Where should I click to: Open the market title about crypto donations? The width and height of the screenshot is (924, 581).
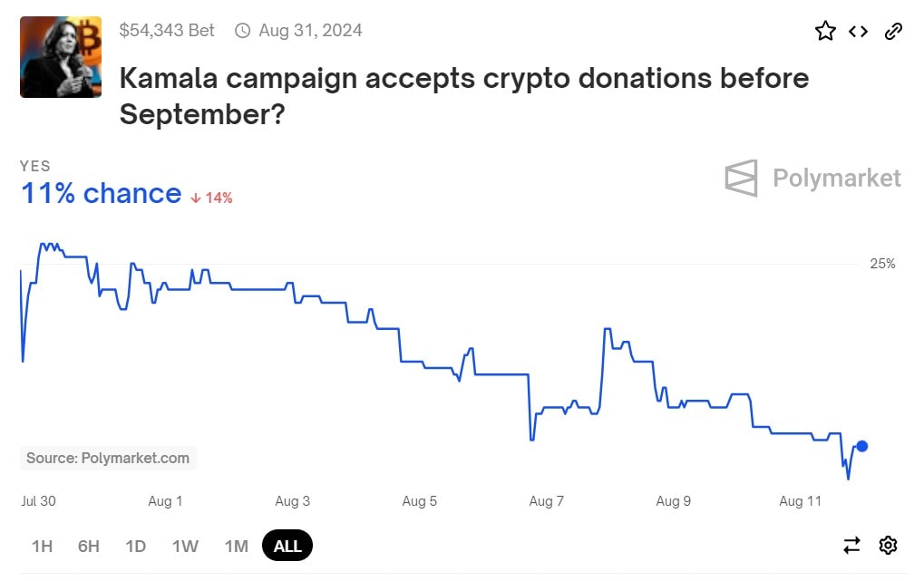[x=463, y=96]
